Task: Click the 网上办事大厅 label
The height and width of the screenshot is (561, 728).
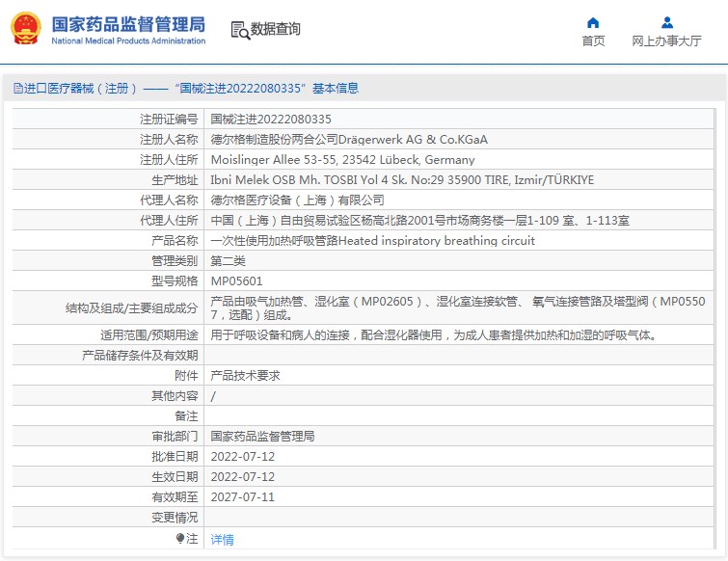Action: tap(666, 40)
